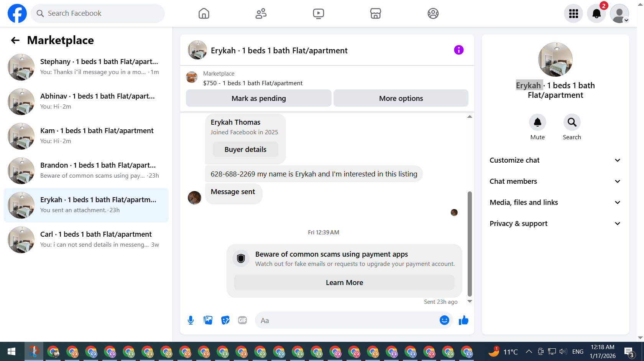Open the emoji picker smiley icon

[444, 320]
